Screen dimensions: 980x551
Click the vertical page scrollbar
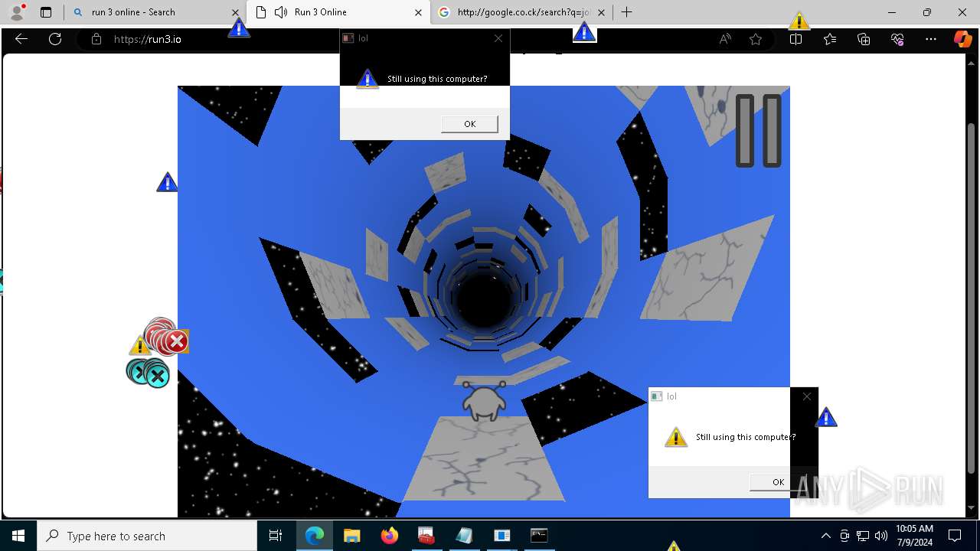pos(972,298)
